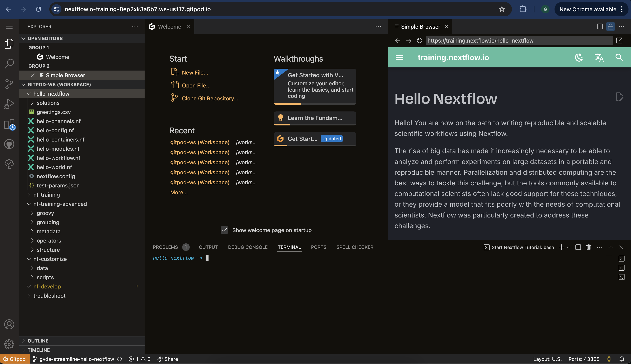Open Chrome extensions puzzle icon

tap(523, 9)
